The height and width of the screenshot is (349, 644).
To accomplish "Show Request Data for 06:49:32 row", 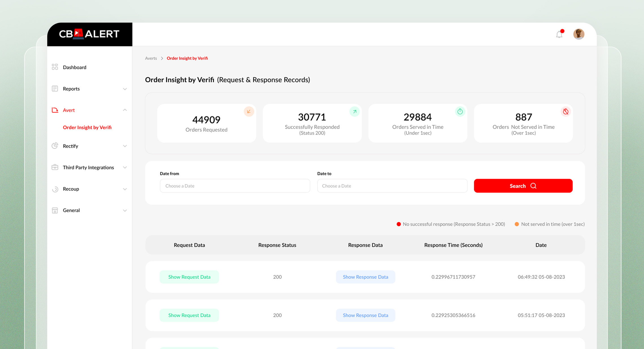I will [x=189, y=277].
